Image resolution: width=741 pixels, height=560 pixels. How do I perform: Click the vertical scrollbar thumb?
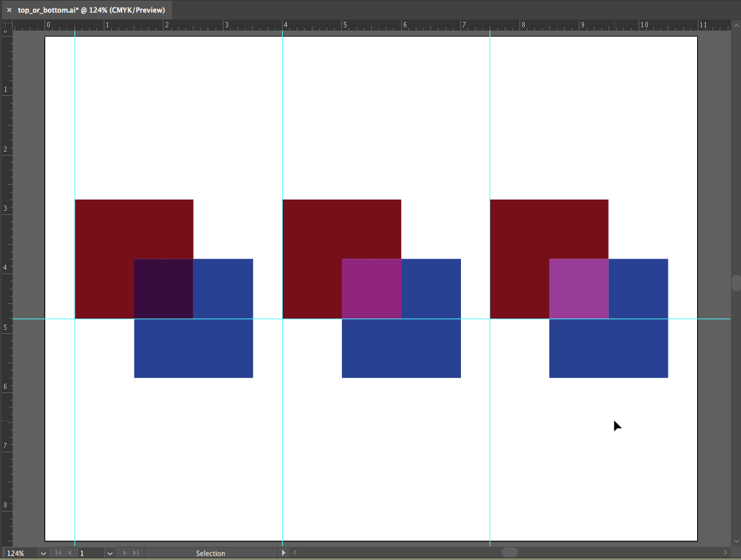pyautogui.click(x=736, y=283)
